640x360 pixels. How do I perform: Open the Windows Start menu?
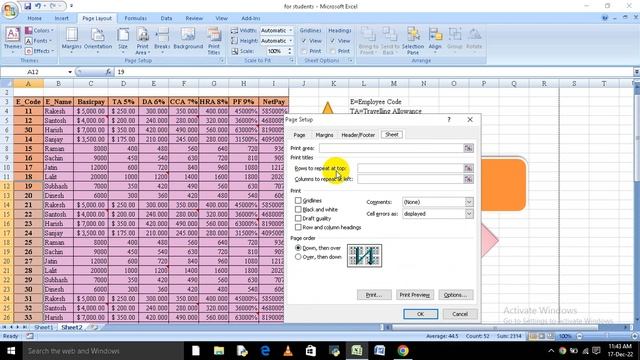pos(11,351)
